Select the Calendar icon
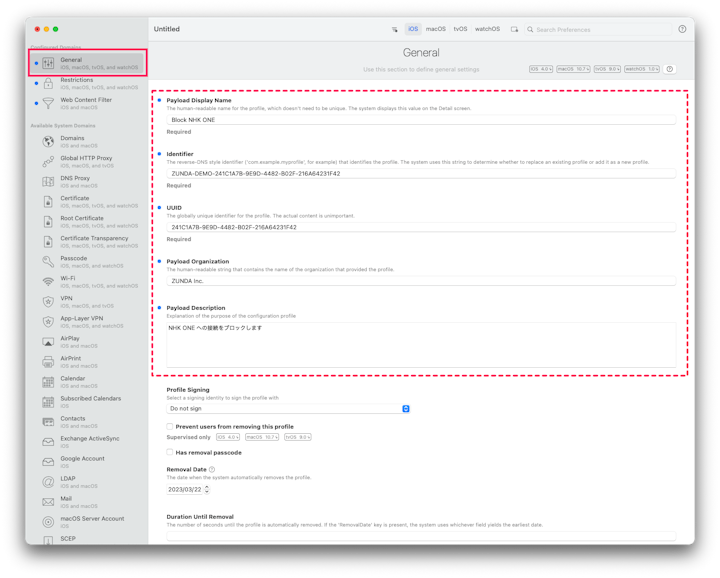The width and height of the screenshot is (720, 578). click(x=48, y=382)
